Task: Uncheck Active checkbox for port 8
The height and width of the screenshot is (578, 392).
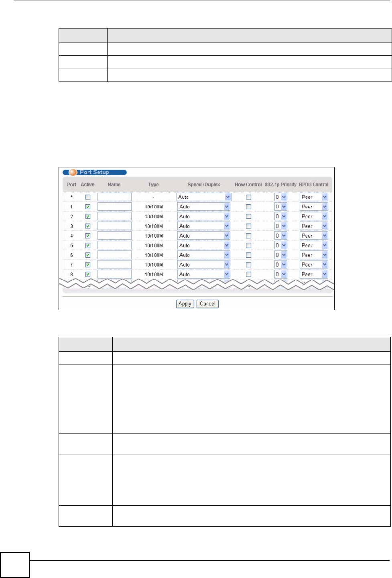Action: pyautogui.click(x=88, y=274)
